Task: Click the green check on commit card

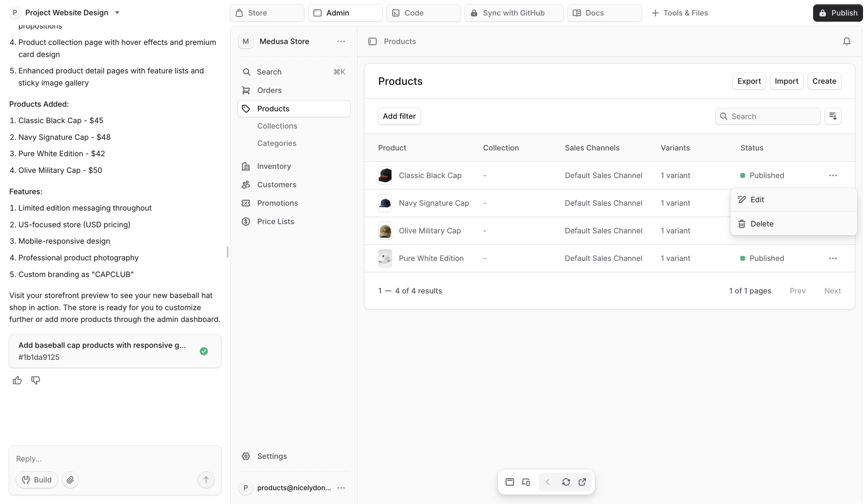Action: tap(204, 351)
